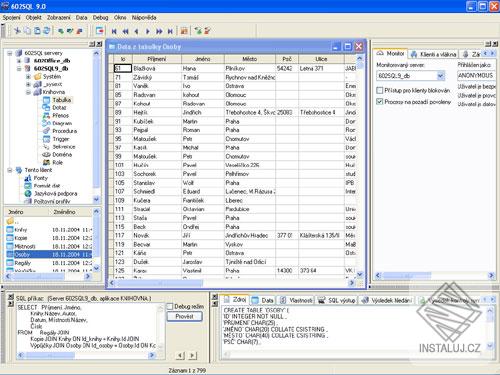Jump to first record navigation icon
Viewport: 500px width, 375px height.
(114, 31)
